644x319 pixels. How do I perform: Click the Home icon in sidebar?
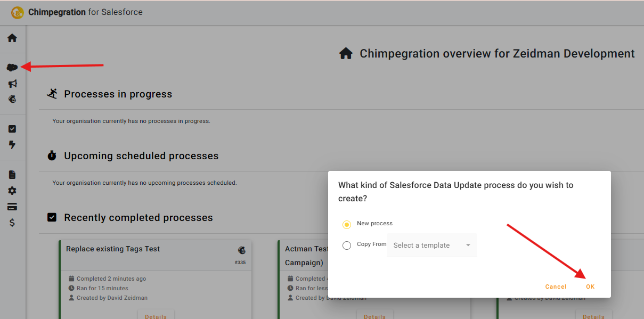12,38
